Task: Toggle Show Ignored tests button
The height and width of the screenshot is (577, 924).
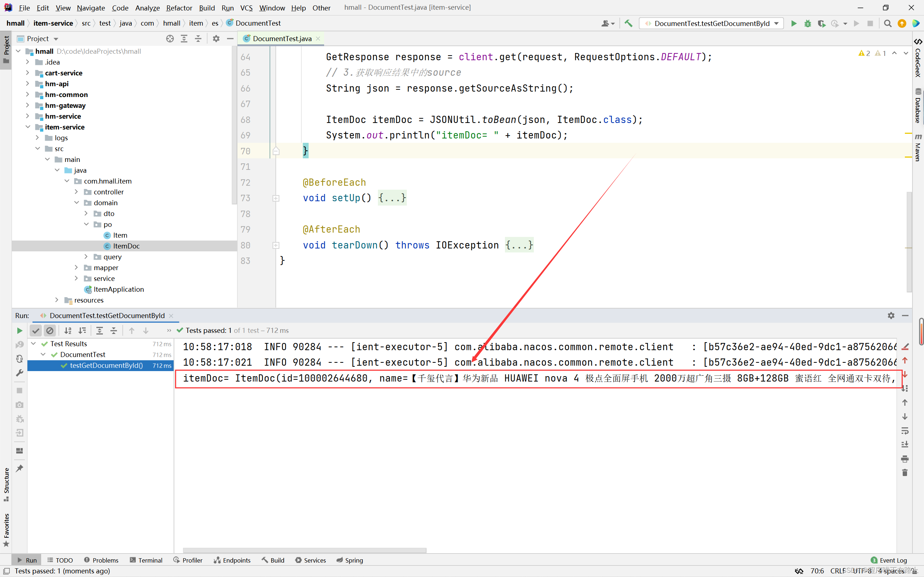Action: point(50,330)
